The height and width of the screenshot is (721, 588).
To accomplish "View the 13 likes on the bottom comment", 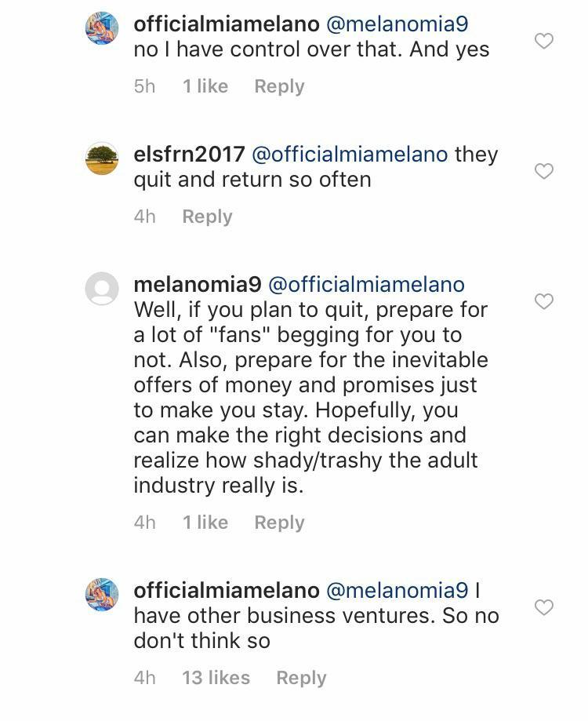I will (216, 677).
